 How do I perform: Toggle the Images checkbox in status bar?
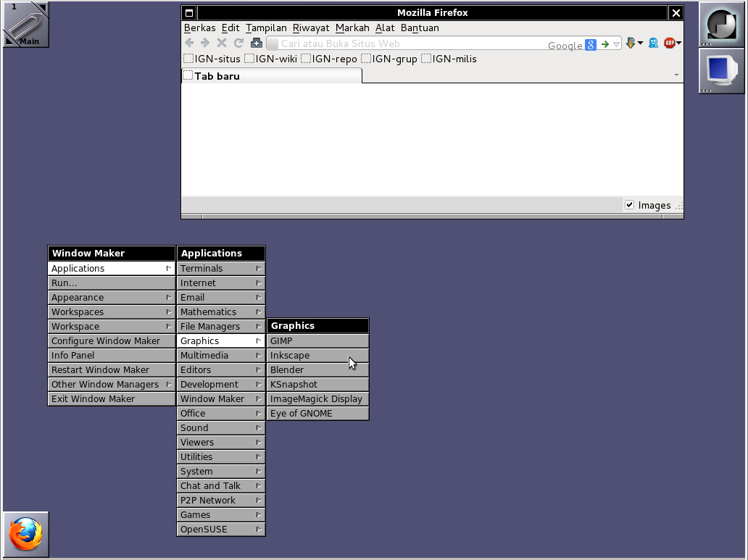(x=629, y=205)
